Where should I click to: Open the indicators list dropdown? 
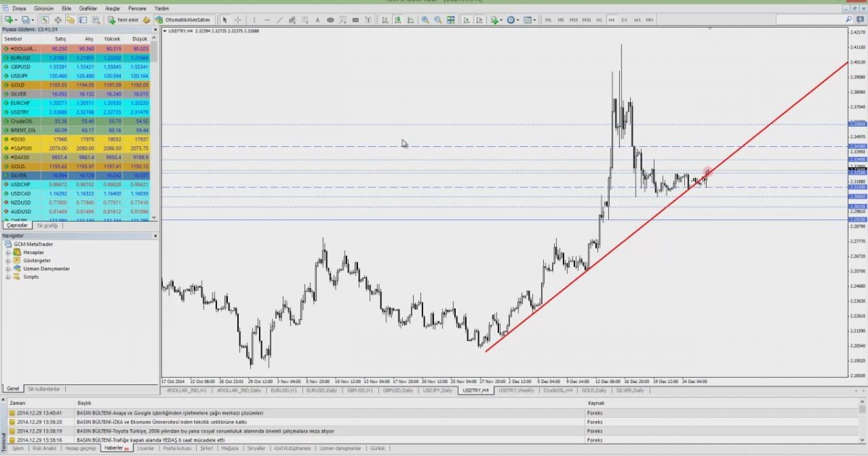tap(495, 20)
